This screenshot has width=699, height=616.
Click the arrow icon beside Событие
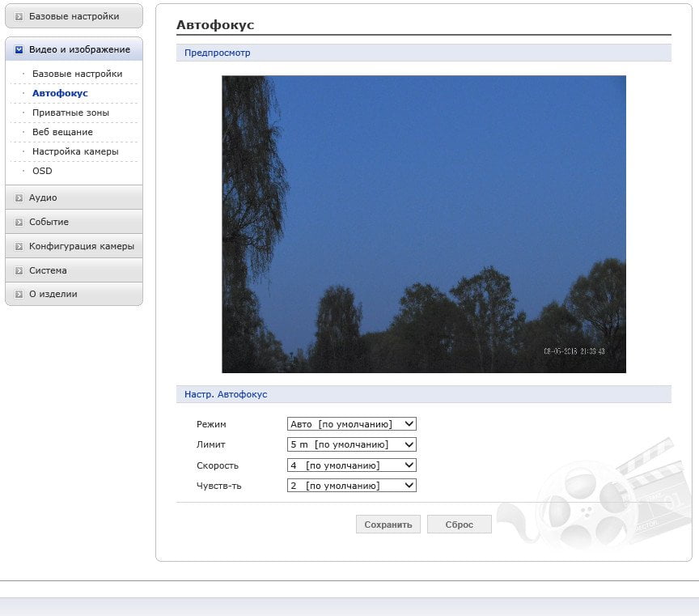[x=19, y=222]
